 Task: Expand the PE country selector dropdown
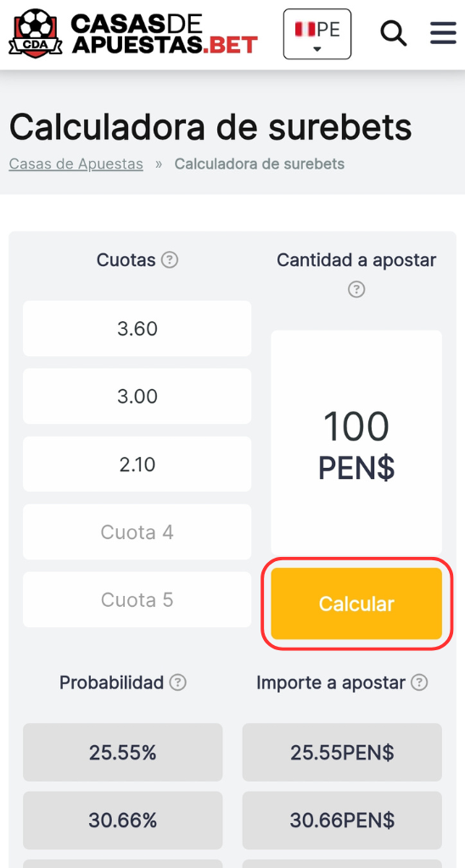(x=317, y=34)
